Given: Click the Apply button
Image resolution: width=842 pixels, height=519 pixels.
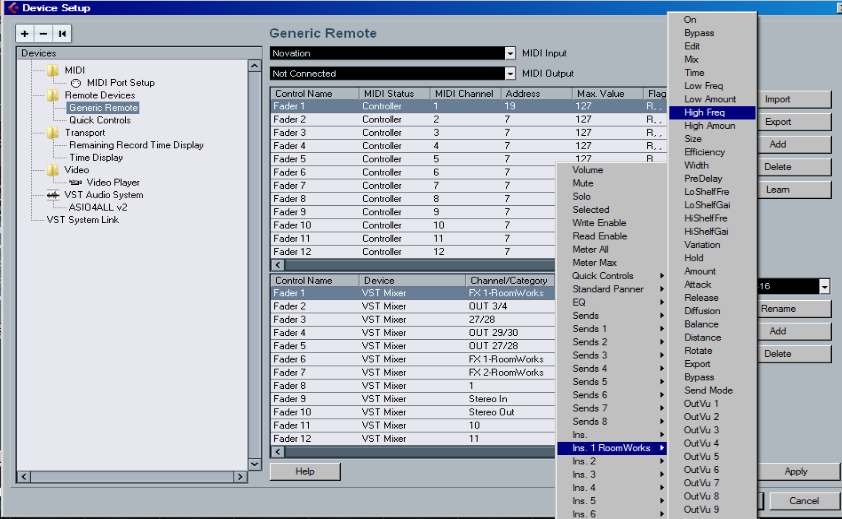Looking at the screenshot, I should (x=796, y=471).
